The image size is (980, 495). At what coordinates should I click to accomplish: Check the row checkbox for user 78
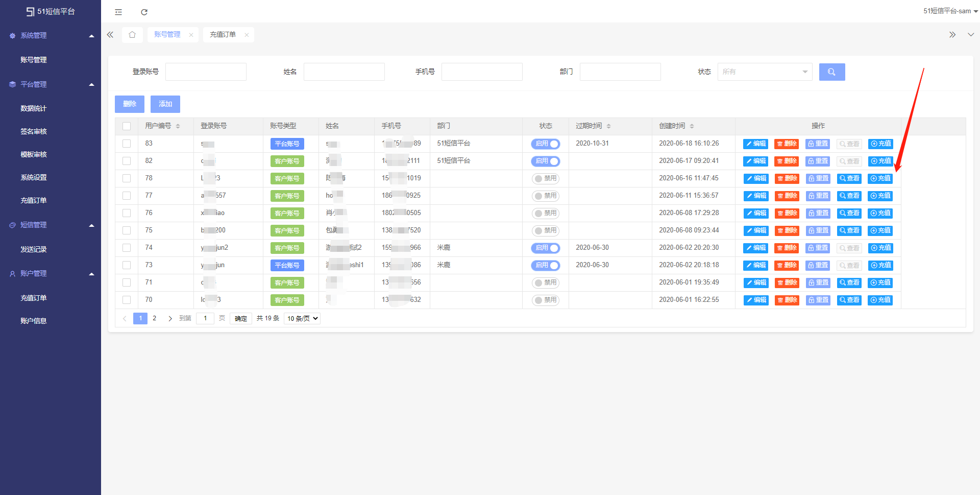(x=127, y=178)
